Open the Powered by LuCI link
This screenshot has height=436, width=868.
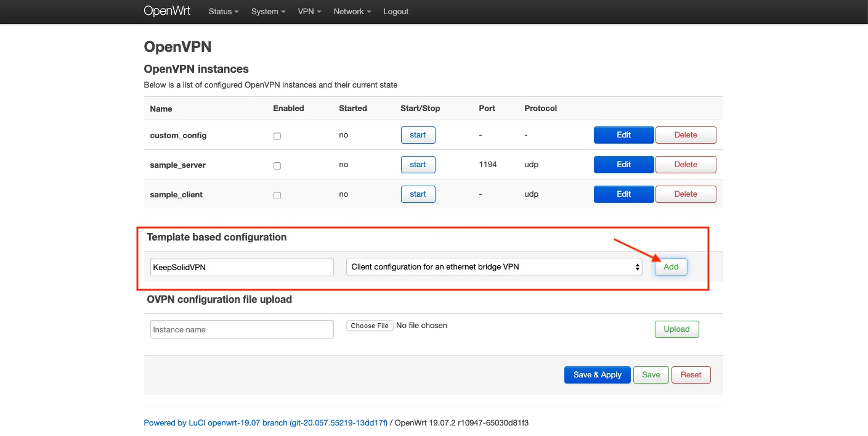(x=266, y=423)
